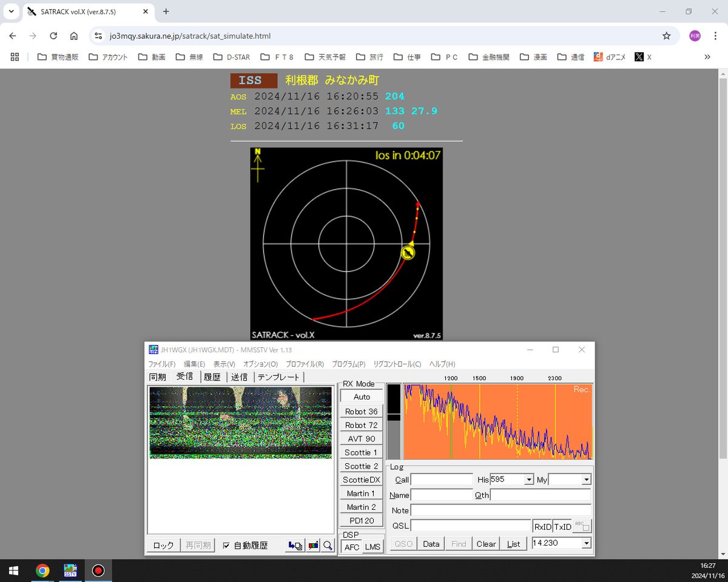This screenshot has width=728, height=582.
Task: Select PD120 RX mode
Action: tap(362, 521)
